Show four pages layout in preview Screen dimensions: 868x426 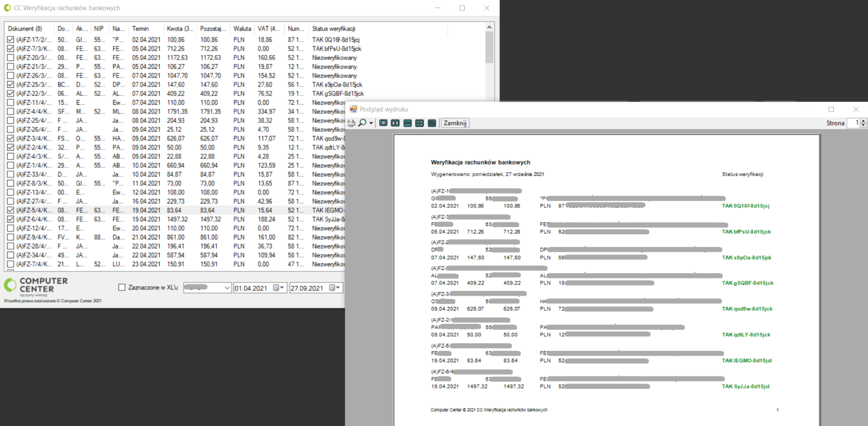(x=419, y=123)
